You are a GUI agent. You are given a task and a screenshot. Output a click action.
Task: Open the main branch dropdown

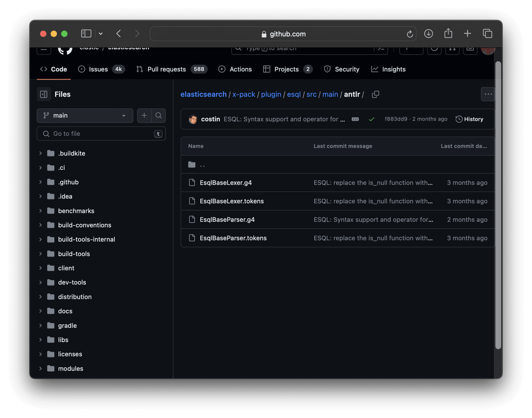coord(85,116)
